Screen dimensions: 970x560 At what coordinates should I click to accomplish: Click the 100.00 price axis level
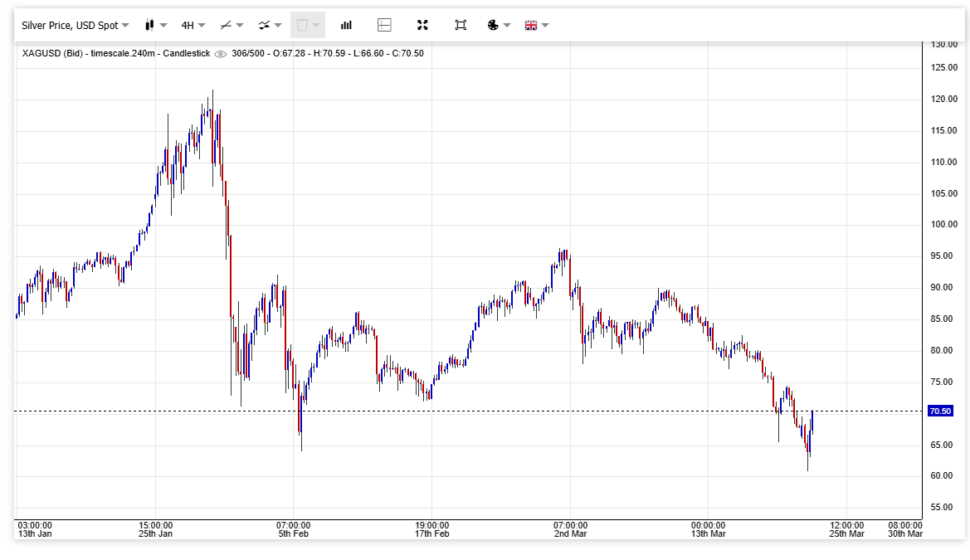point(943,225)
